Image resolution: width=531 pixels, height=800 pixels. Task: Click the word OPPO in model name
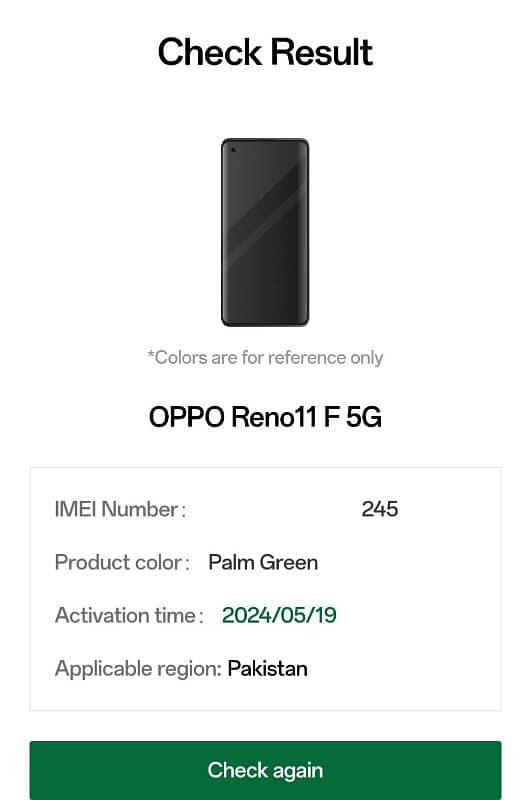187,417
